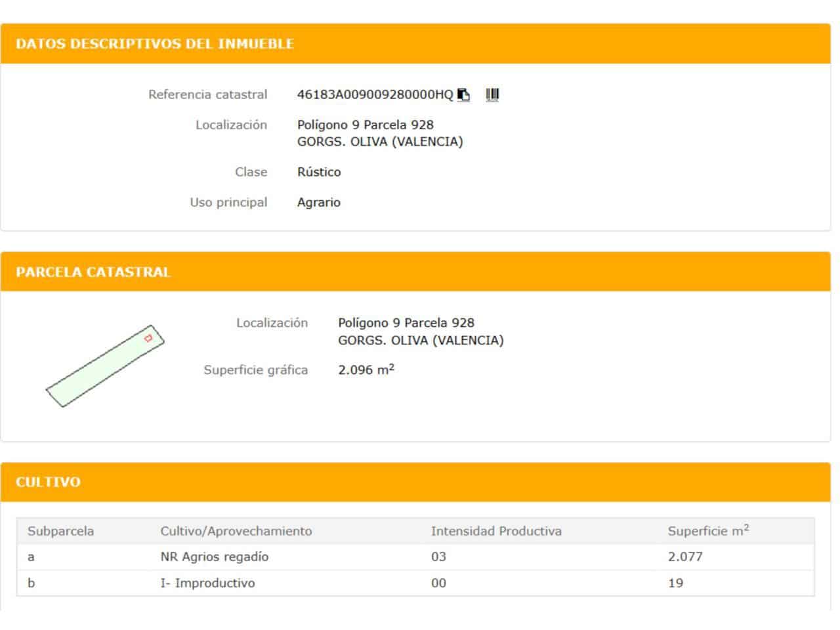This screenshot has height=630, width=840.
Task: Copy the cadastral reference to clipboard
Action: tap(463, 94)
